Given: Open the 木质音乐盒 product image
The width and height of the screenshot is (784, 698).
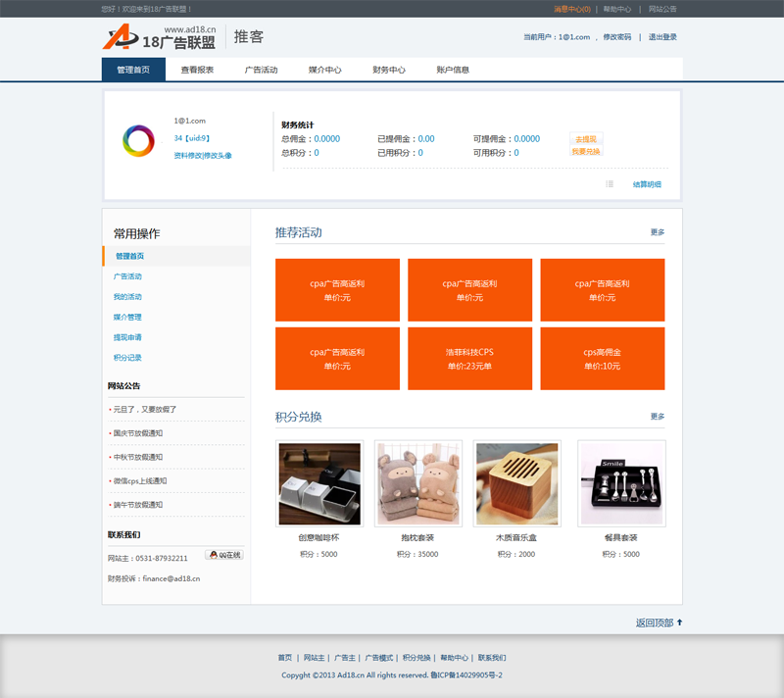Looking at the screenshot, I should click(x=516, y=483).
